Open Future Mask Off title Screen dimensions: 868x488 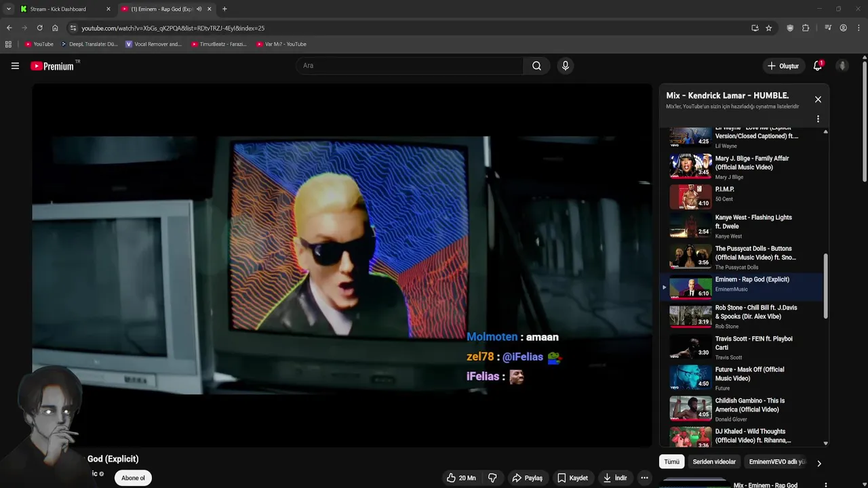point(749,374)
